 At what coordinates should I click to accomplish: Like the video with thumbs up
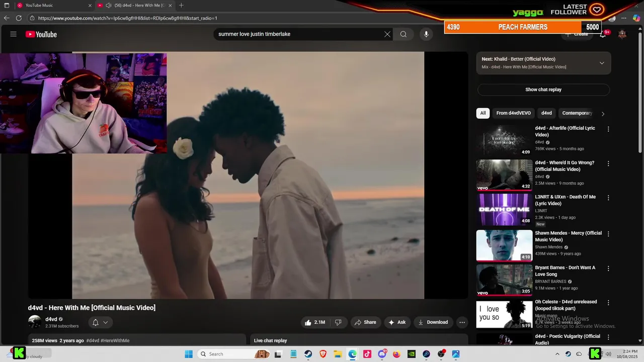(x=315, y=322)
